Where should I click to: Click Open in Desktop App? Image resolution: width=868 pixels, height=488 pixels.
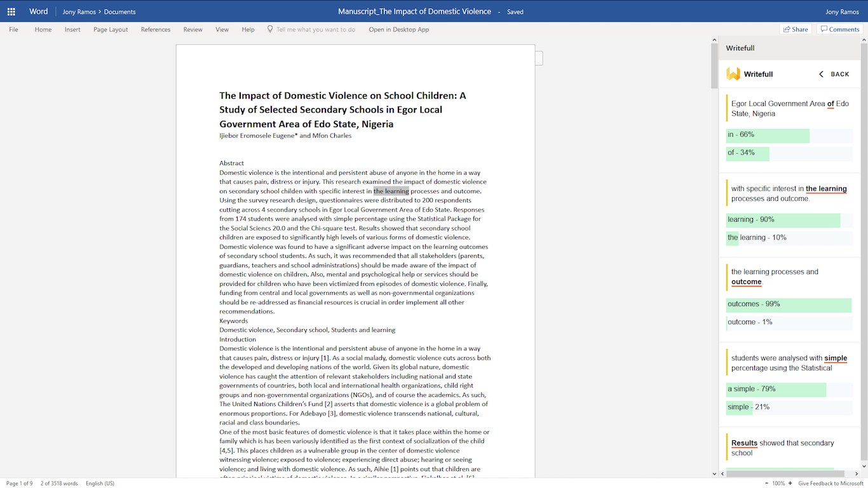[399, 29]
